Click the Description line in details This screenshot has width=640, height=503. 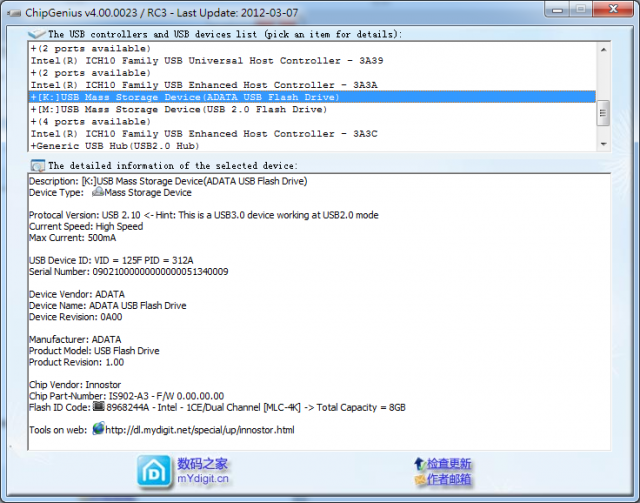pyautogui.click(x=168, y=181)
